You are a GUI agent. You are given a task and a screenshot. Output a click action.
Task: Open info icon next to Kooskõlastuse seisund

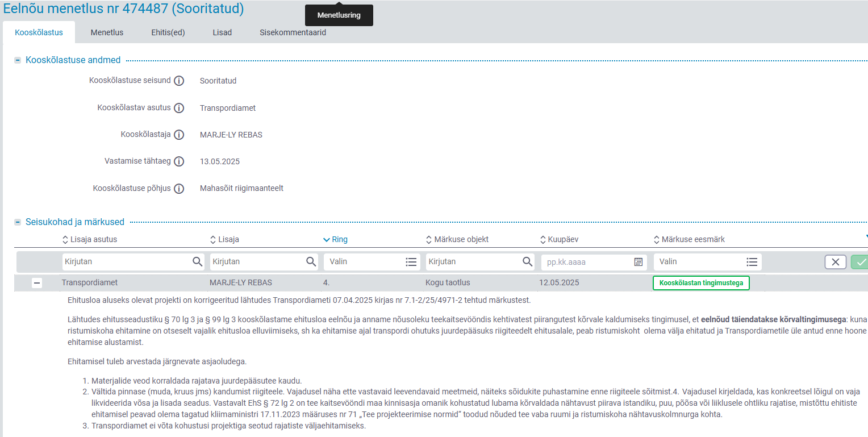[179, 81]
